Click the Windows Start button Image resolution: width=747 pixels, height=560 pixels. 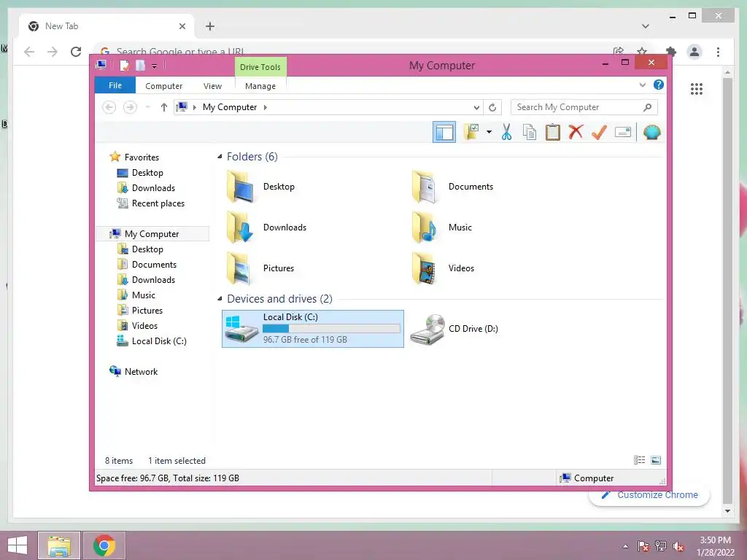click(18, 545)
